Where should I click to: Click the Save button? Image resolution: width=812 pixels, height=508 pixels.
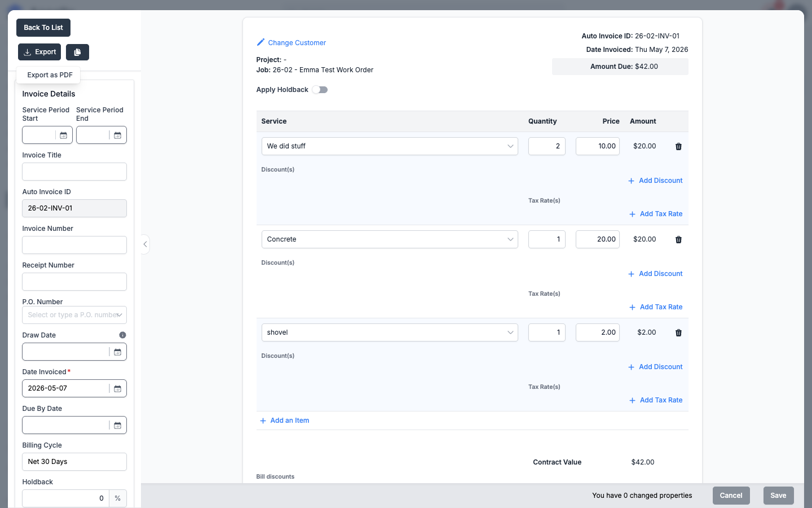(778, 496)
